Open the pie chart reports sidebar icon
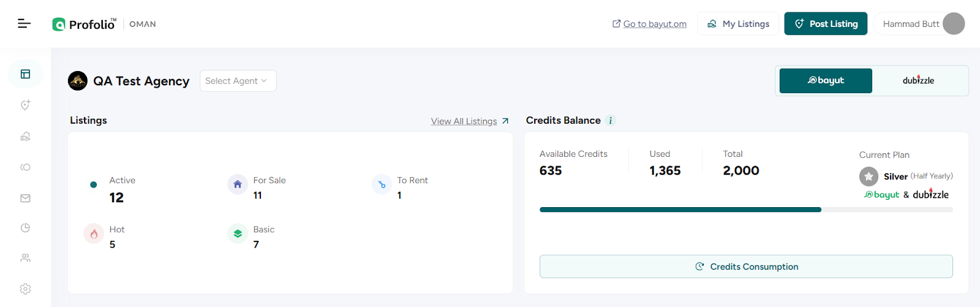The width and height of the screenshot is (980, 307). click(25, 228)
